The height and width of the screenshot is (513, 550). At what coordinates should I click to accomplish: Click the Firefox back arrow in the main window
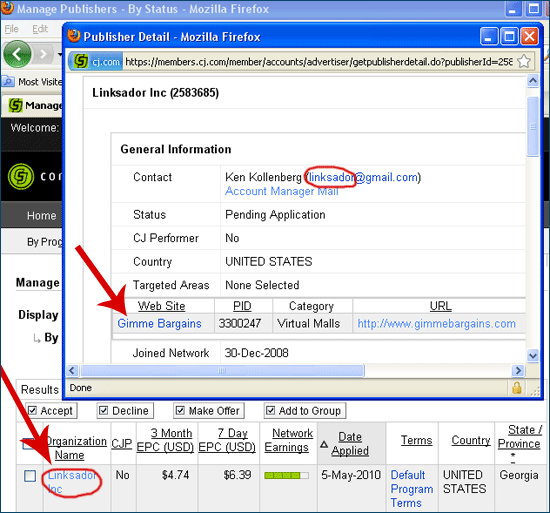[17, 54]
